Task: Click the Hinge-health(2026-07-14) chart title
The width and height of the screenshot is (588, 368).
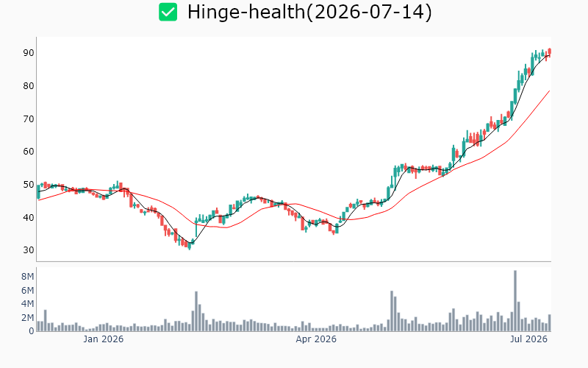Action: pyautogui.click(x=309, y=12)
